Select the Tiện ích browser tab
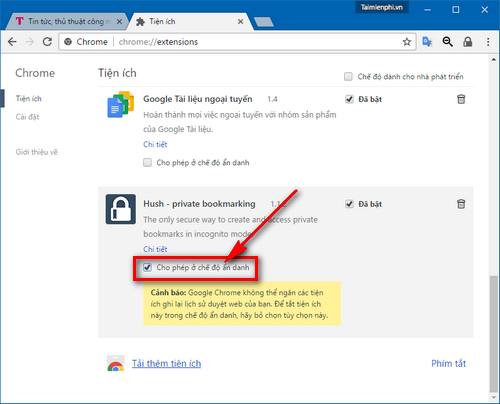The height and width of the screenshot is (404, 500). tap(189, 22)
